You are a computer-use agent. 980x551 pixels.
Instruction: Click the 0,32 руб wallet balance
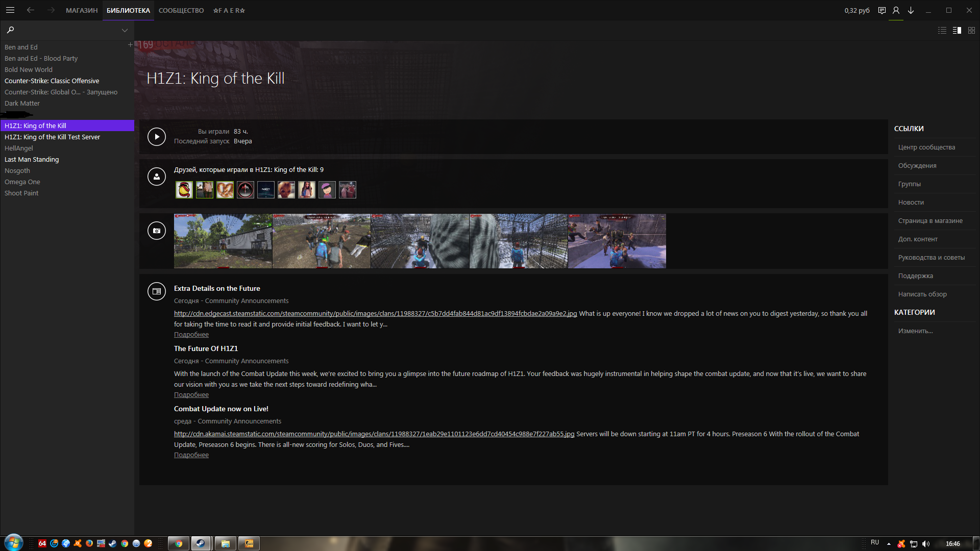click(x=857, y=10)
